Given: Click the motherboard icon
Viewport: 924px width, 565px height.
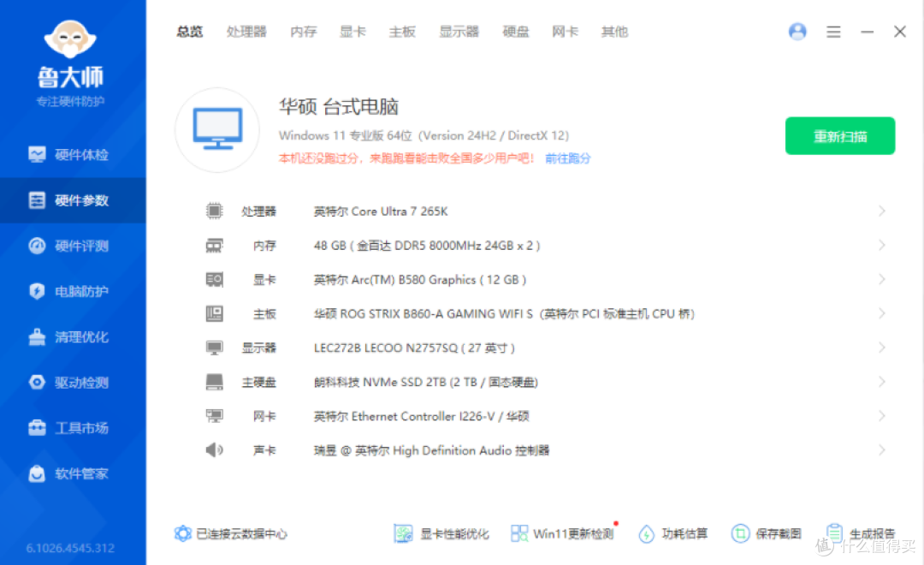Looking at the screenshot, I should tap(214, 313).
